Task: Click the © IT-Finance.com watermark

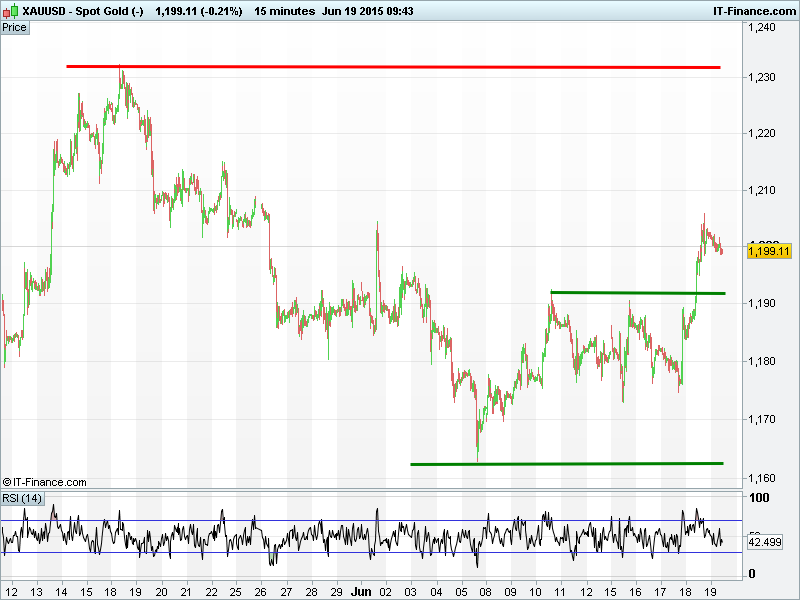Action: tap(45, 482)
